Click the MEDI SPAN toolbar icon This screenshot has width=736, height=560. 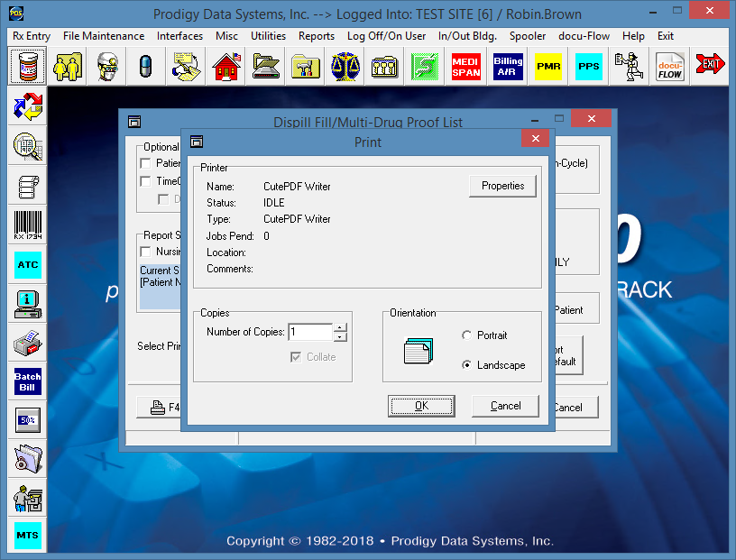(x=466, y=67)
